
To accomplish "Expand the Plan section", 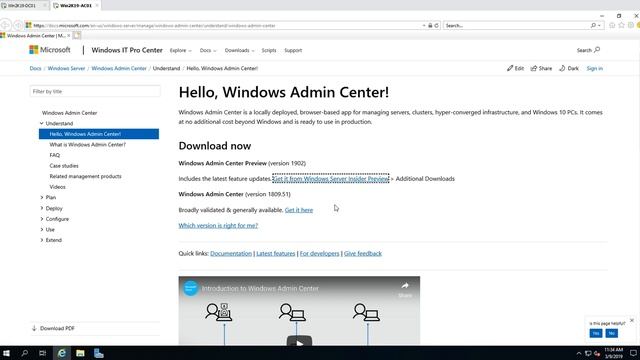I will coord(42,198).
